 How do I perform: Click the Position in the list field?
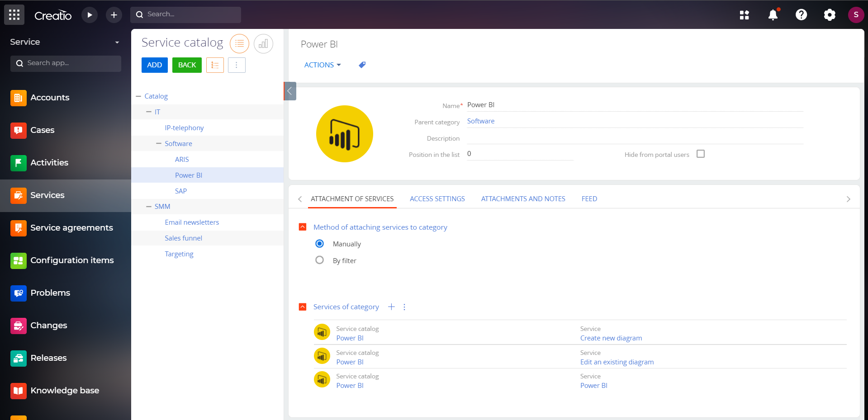coord(520,154)
